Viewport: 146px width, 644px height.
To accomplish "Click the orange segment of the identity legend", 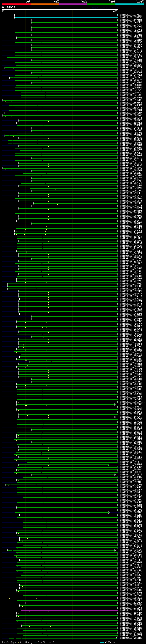I will click(x=45, y=4).
